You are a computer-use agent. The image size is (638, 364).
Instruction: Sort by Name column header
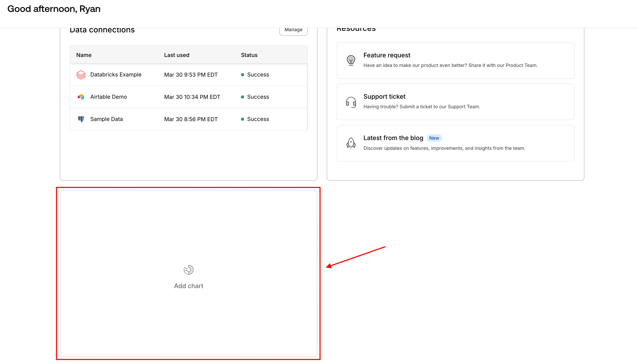tap(84, 55)
